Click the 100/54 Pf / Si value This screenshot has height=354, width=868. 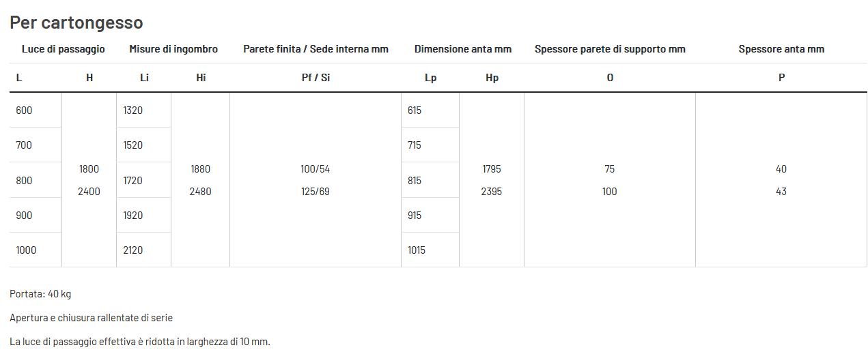316,169
